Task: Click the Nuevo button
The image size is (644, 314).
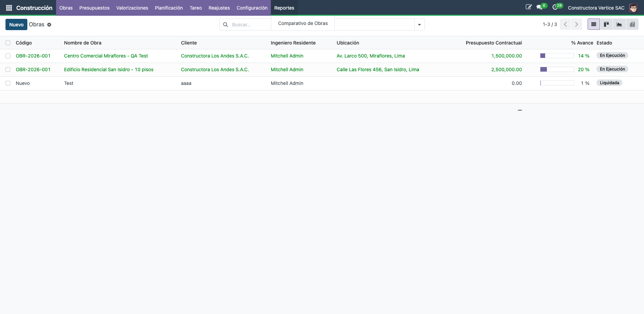Action: point(16,25)
